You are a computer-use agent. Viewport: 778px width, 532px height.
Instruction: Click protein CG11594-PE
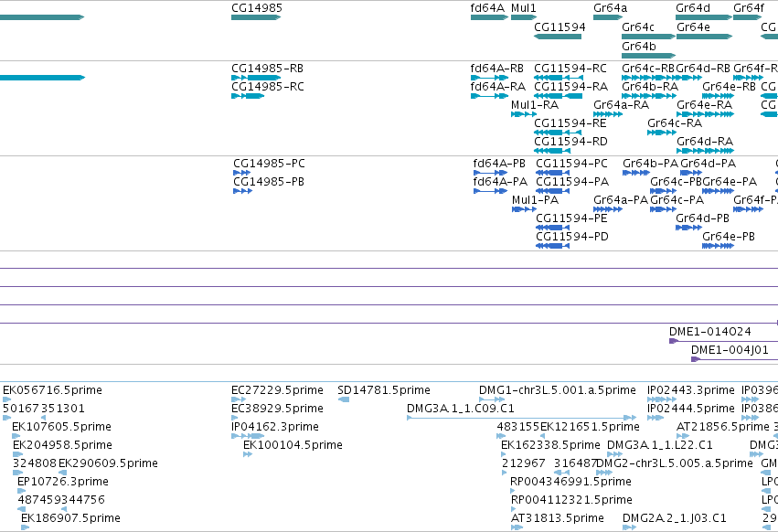[552, 228]
